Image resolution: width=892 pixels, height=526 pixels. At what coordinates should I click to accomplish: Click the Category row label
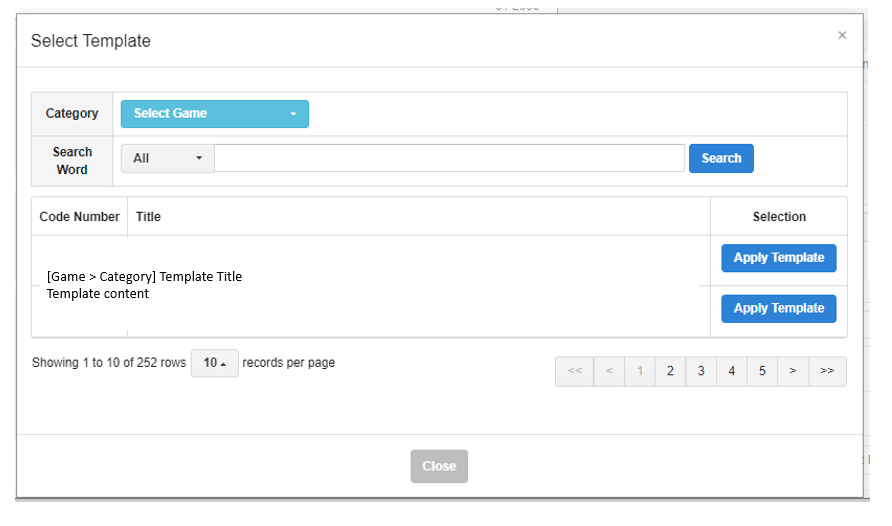pyautogui.click(x=72, y=114)
